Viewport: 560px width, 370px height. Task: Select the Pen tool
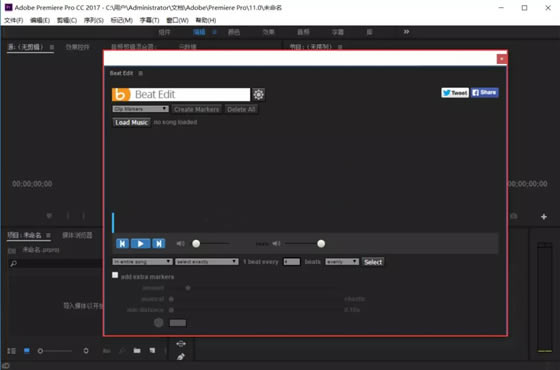[181, 356]
